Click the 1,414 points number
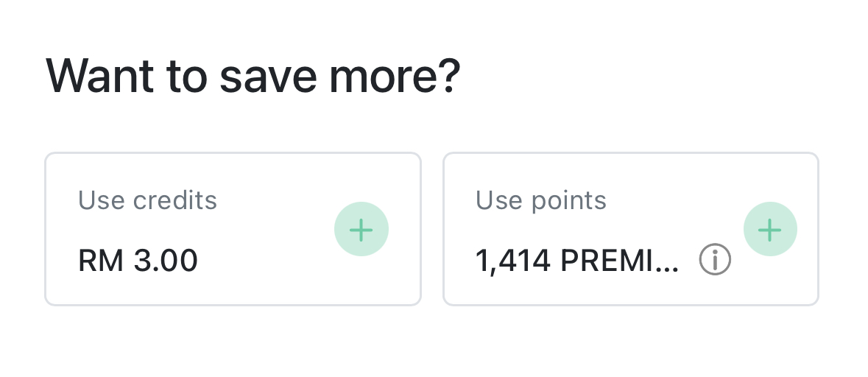The height and width of the screenshot is (377, 868). click(x=513, y=260)
